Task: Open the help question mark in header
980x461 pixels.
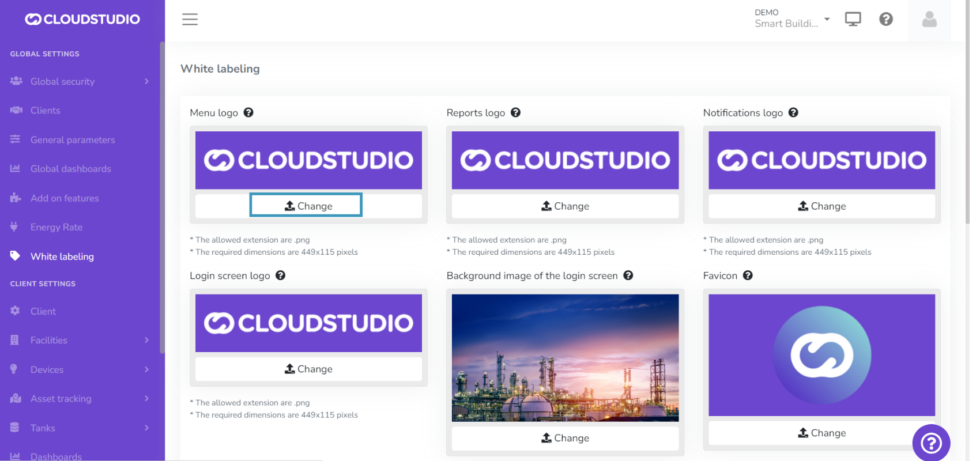Action: pyautogui.click(x=885, y=19)
